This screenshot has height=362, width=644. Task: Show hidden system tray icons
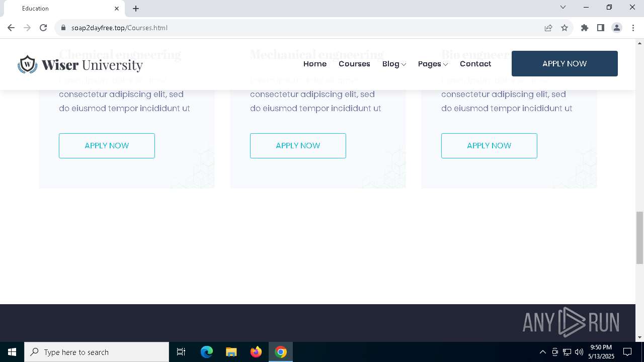542,352
